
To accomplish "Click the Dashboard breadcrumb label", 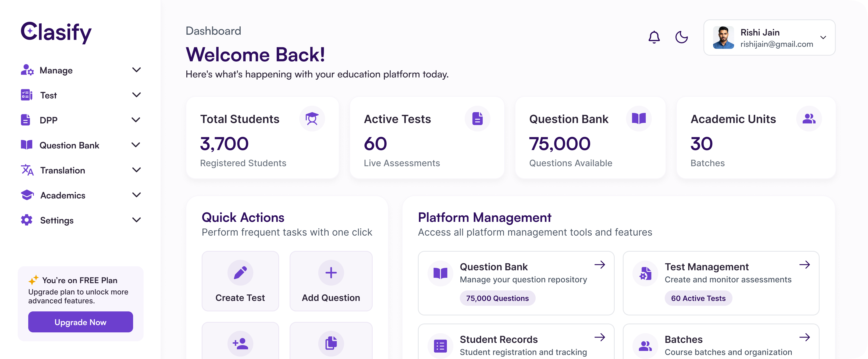I will [213, 31].
